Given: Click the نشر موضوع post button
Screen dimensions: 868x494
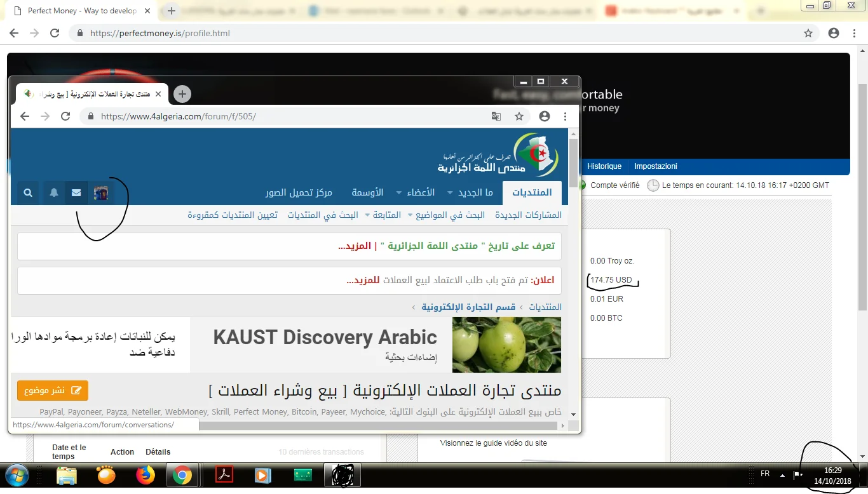Looking at the screenshot, I should tap(53, 391).
